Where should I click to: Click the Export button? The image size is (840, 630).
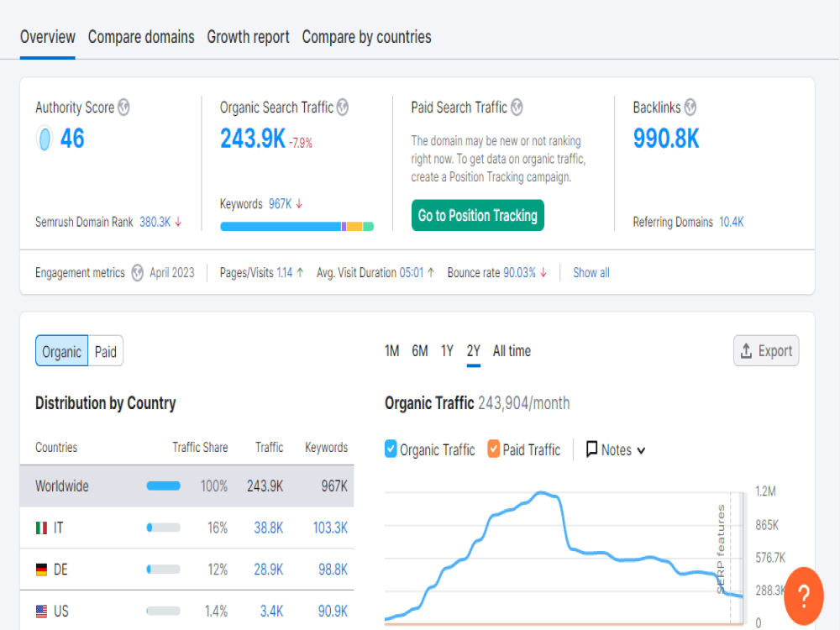pyautogui.click(x=766, y=351)
